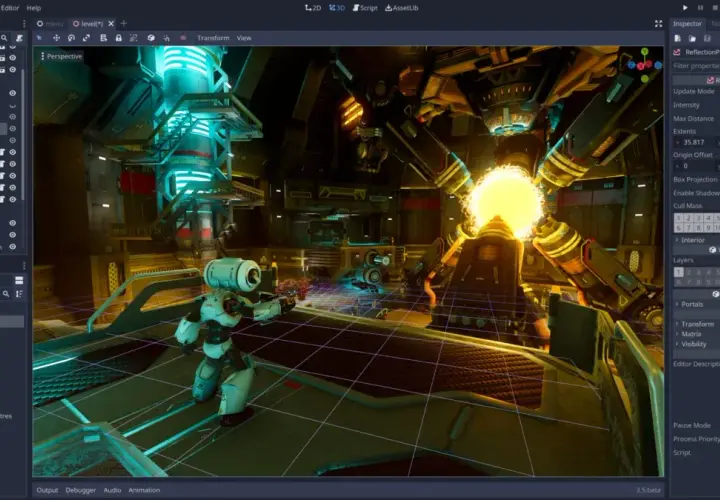Activate the Scale Mode tool
The width and height of the screenshot is (720, 500).
point(86,38)
